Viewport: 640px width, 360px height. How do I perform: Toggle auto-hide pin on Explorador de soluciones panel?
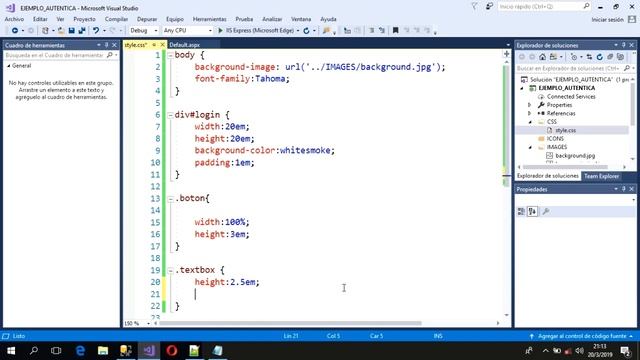click(624, 45)
